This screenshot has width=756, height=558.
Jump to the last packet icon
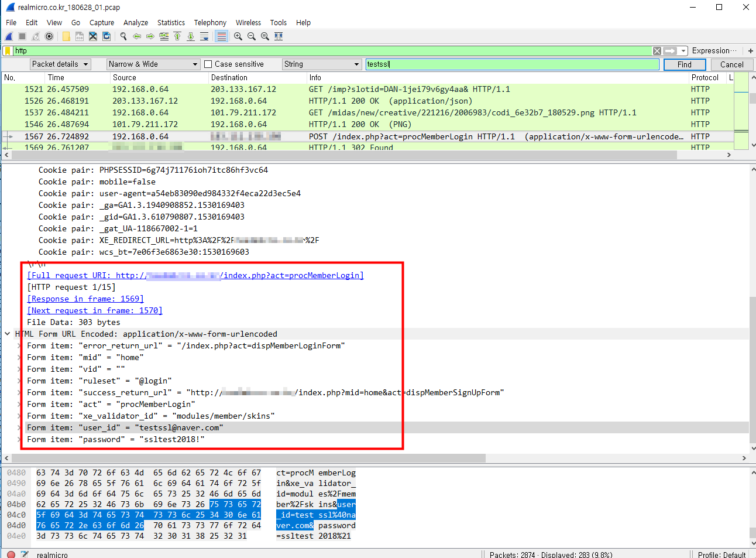click(x=191, y=36)
